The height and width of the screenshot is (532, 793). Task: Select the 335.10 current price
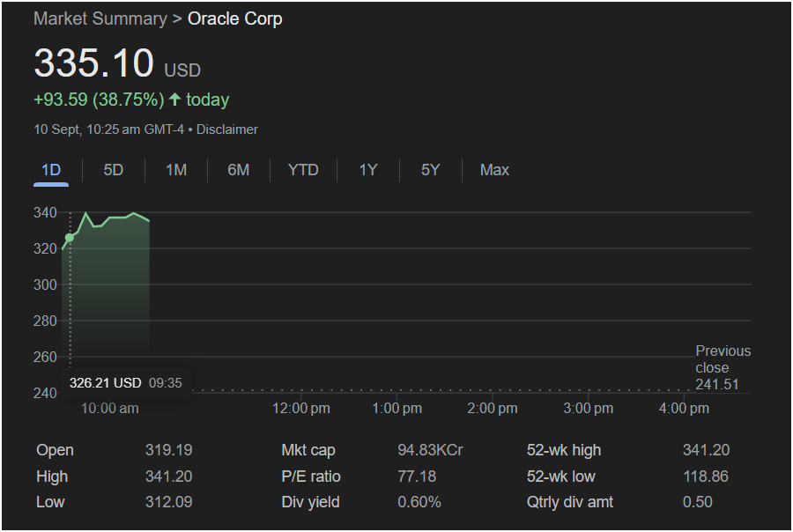tap(93, 63)
